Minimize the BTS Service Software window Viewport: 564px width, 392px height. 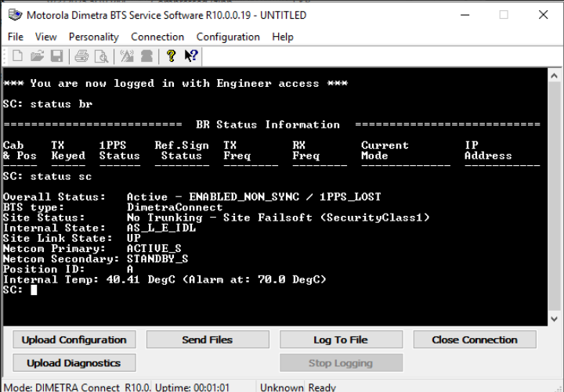coord(465,15)
